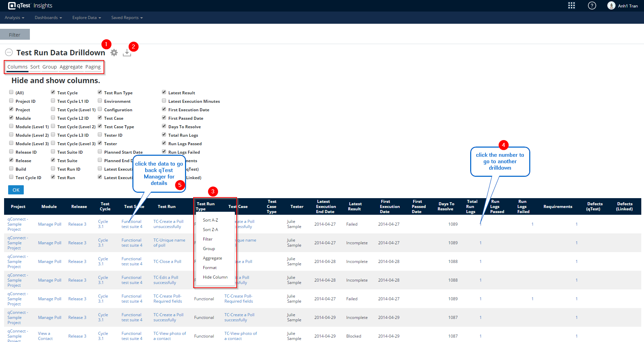Click the Anh1 Tran user avatar
The height and width of the screenshot is (342, 644).
coord(611,5)
